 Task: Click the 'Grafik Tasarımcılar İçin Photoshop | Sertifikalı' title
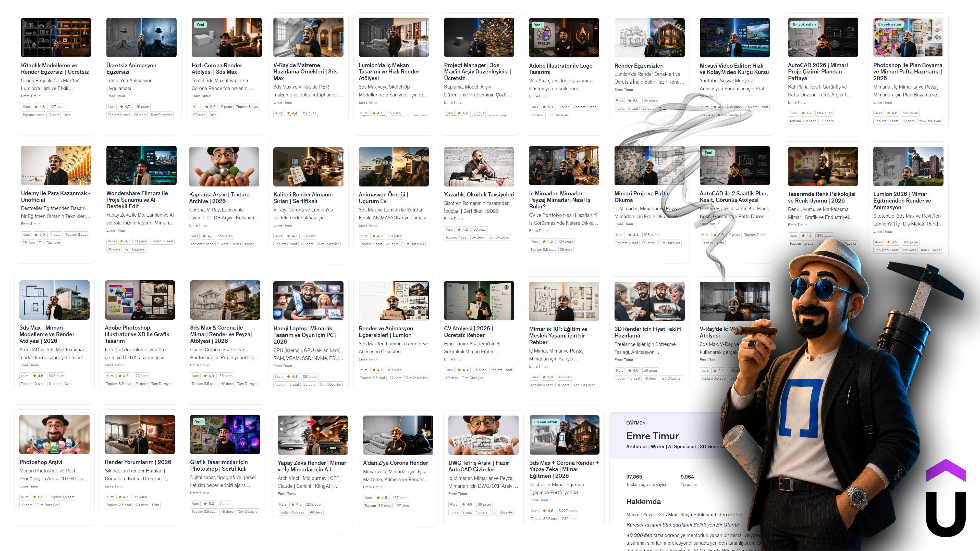coord(219,466)
